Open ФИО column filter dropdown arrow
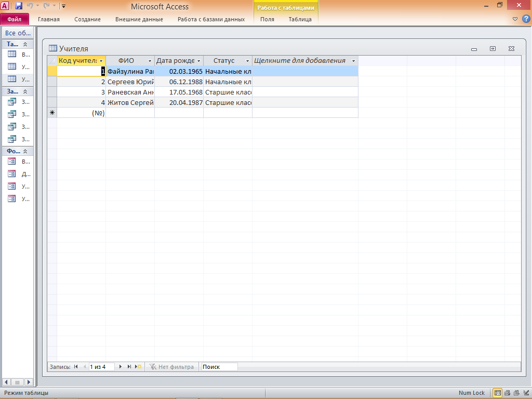 pyautogui.click(x=150, y=61)
